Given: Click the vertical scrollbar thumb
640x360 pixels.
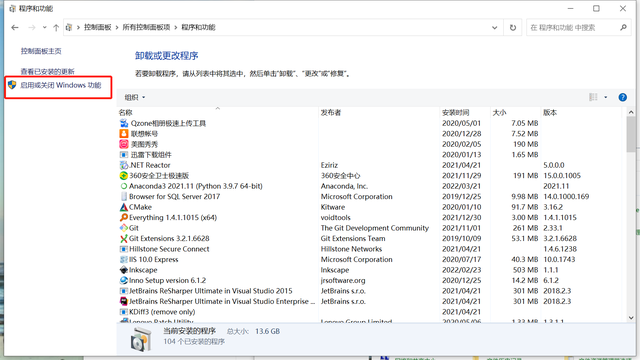Looking at the screenshot, I should pyautogui.click(x=631, y=134).
